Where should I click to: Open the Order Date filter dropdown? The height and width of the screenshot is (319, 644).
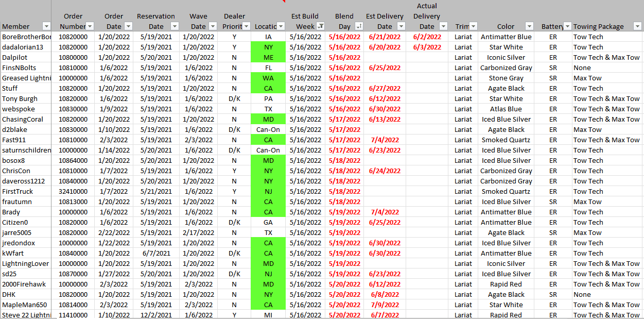coord(128,26)
